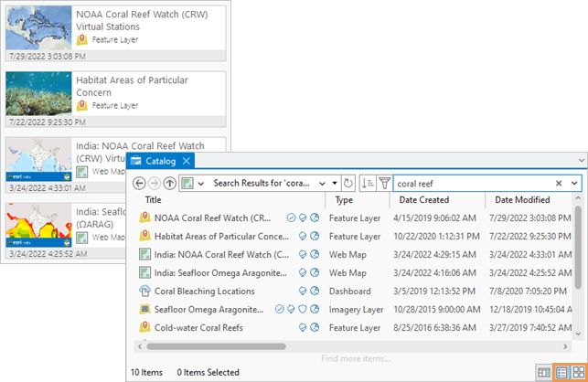
Task: Click the Back navigation arrow in Catalog
Action: click(x=139, y=183)
